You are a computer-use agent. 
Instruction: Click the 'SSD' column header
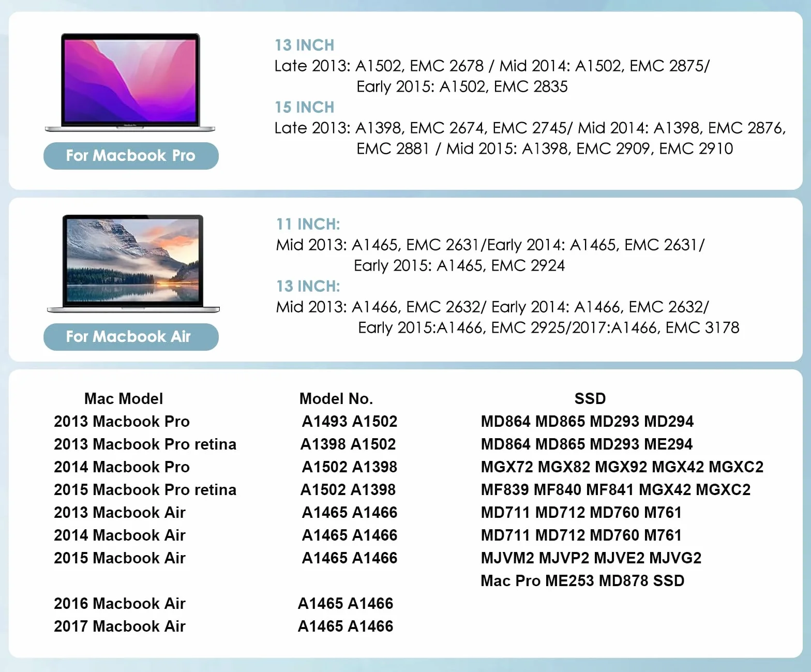(590, 398)
